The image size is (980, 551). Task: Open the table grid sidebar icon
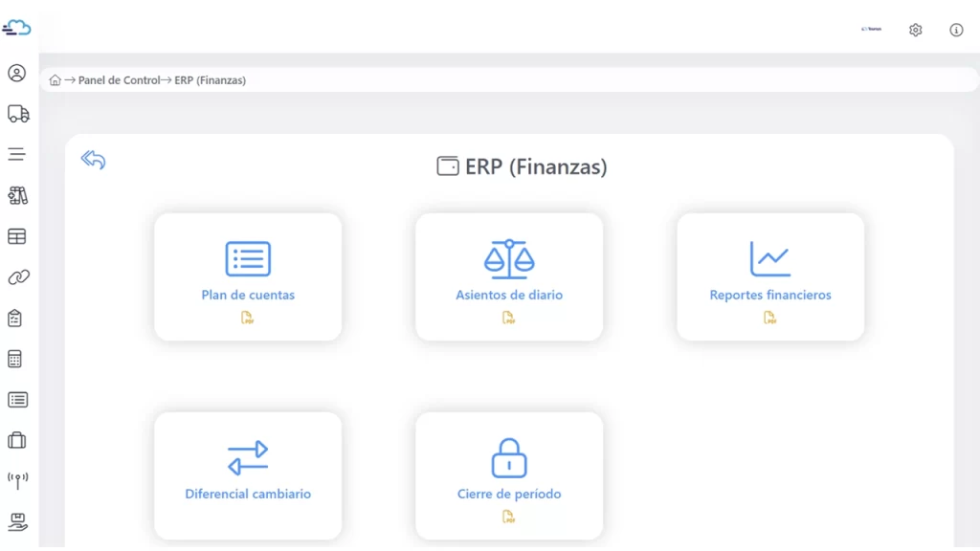[x=17, y=236]
